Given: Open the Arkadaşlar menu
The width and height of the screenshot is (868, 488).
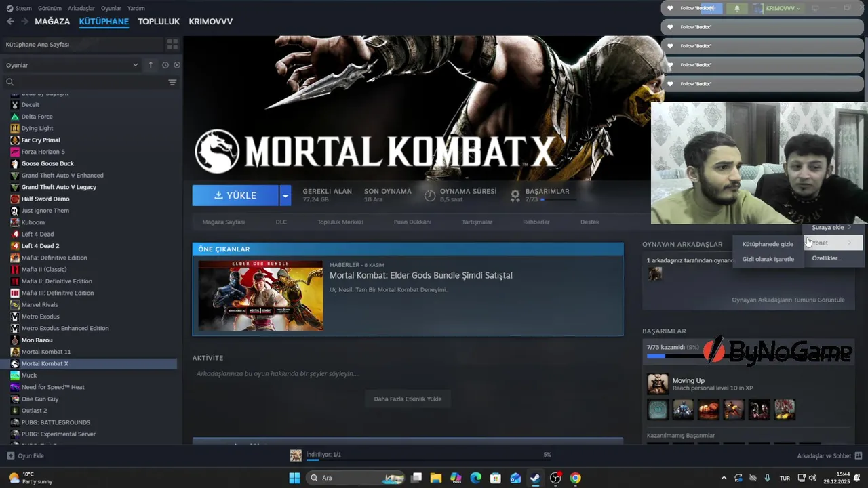Looking at the screenshot, I should [x=82, y=8].
